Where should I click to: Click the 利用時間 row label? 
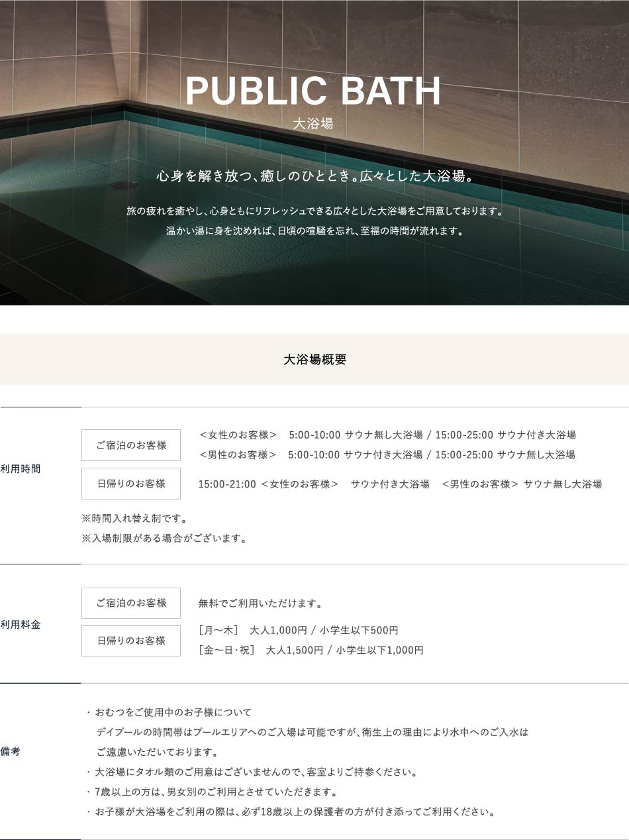21,469
